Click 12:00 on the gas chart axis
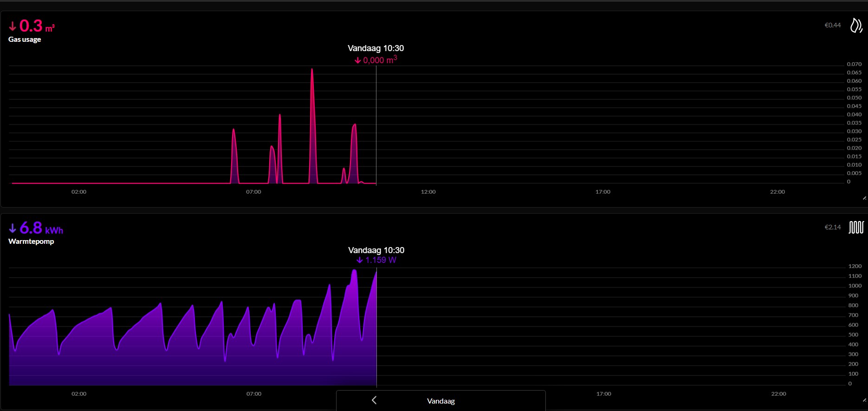This screenshot has width=868, height=411. pyautogui.click(x=428, y=192)
